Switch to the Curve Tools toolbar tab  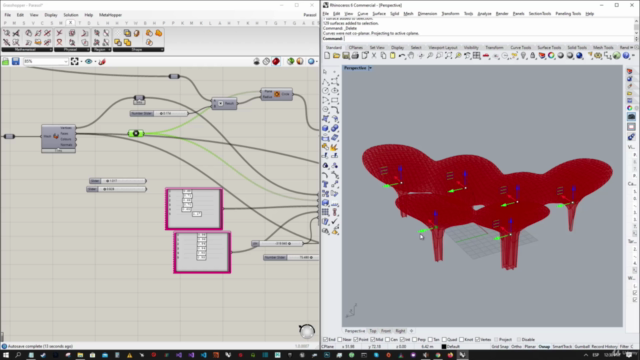(520, 47)
